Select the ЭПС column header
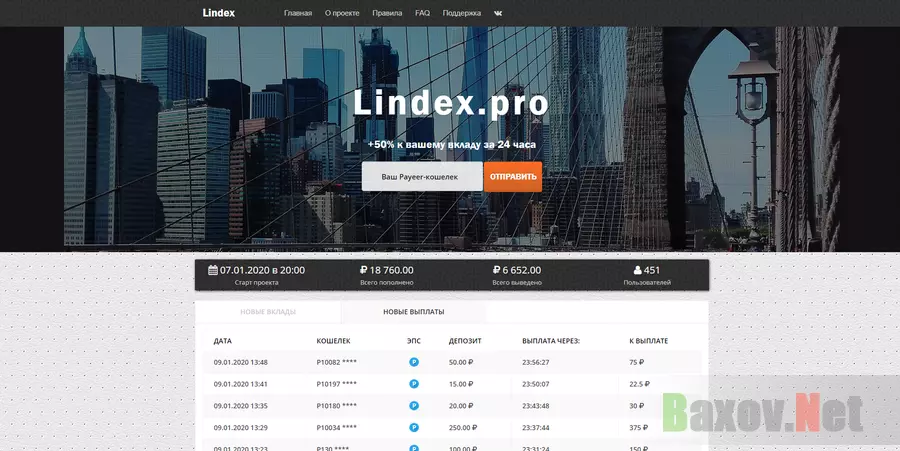900x451 pixels. 414,341
